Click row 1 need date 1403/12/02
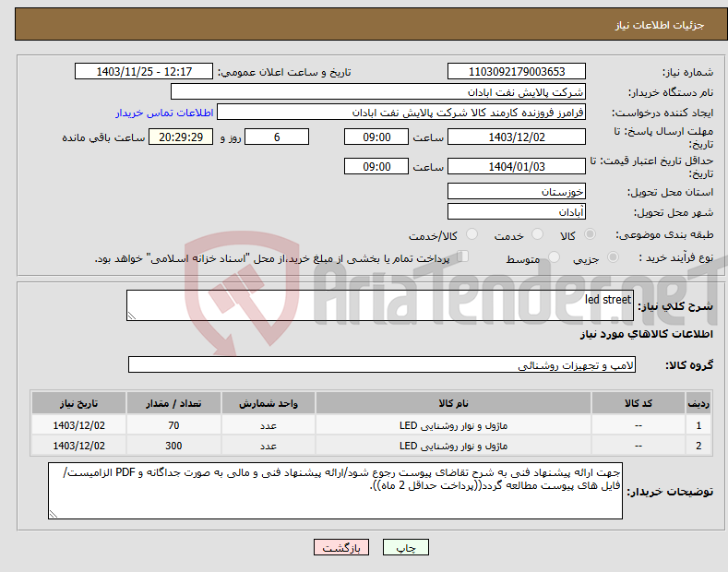 79,425
